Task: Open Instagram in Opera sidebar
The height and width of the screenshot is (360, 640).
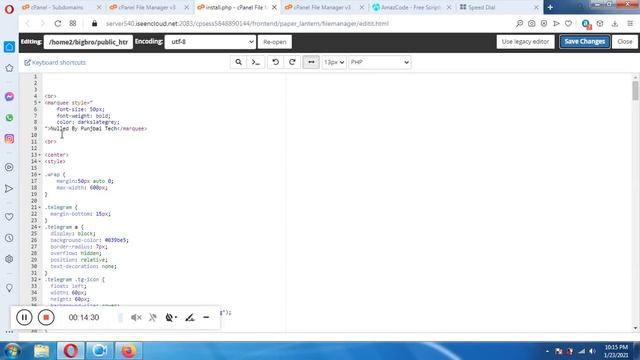Action: [9, 139]
